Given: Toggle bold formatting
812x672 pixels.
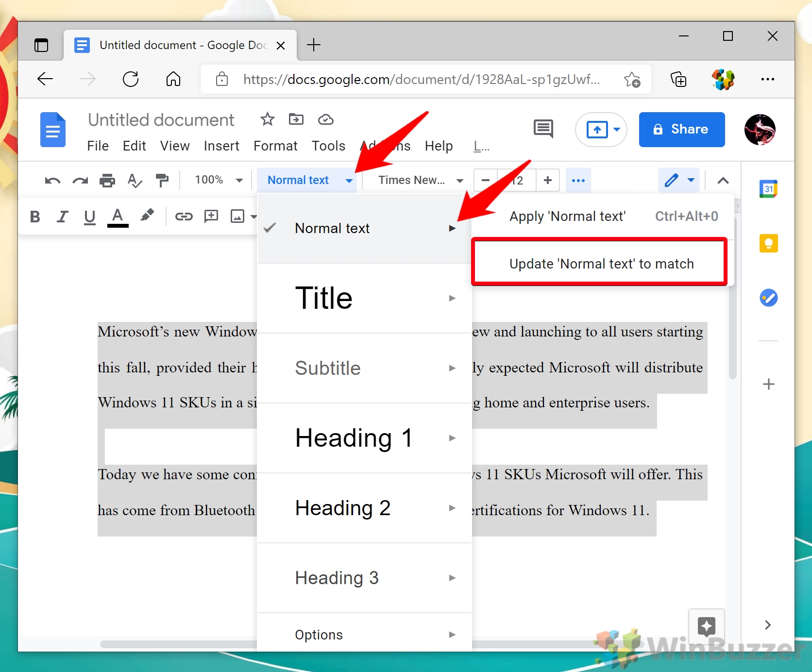Looking at the screenshot, I should coord(35,217).
